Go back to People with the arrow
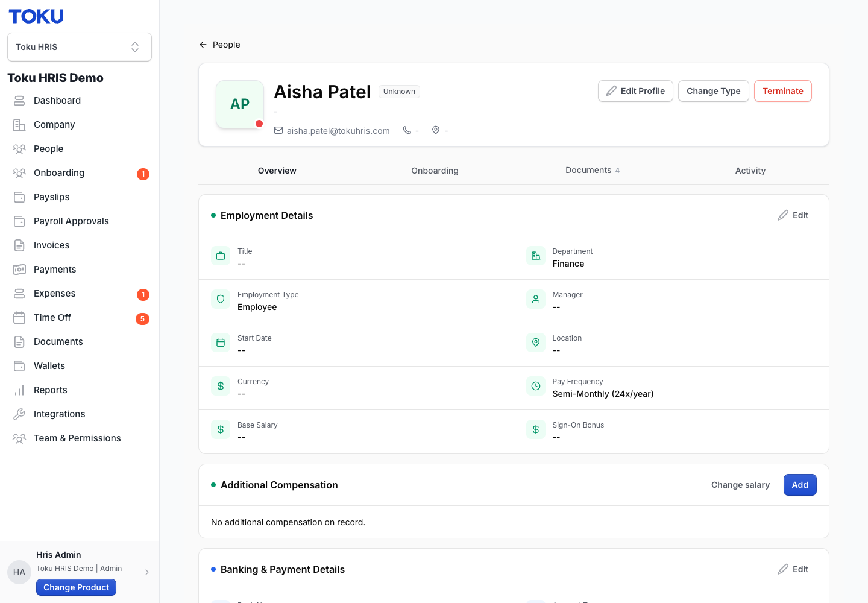 (203, 45)
